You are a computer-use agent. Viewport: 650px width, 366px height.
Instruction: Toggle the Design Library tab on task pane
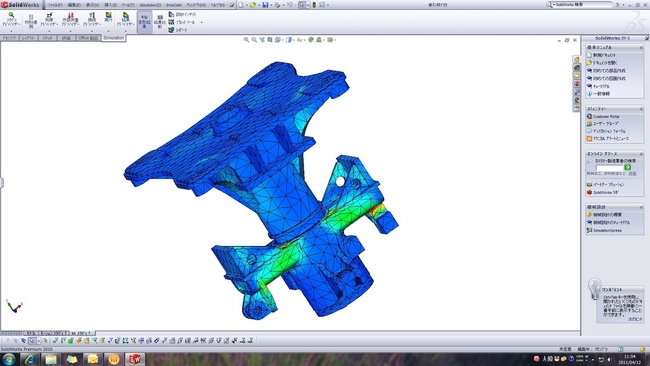pos(576,68)
